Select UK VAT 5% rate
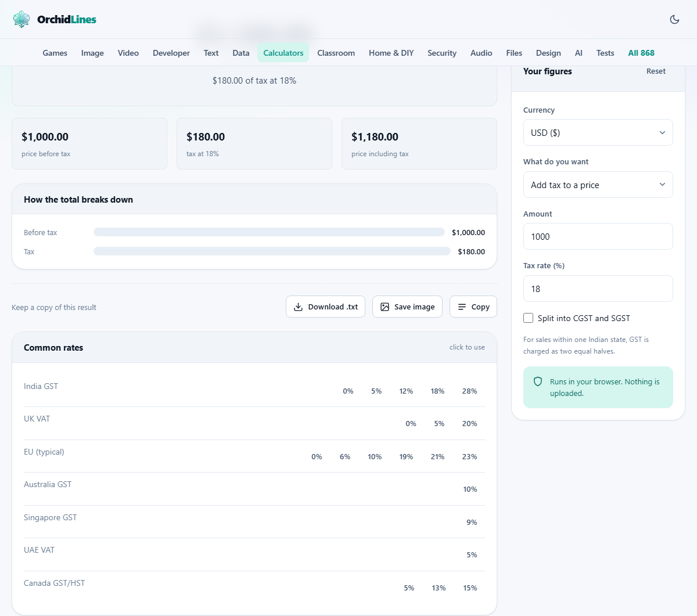Viewport: 697px width, 616px height. pos(439,424)
